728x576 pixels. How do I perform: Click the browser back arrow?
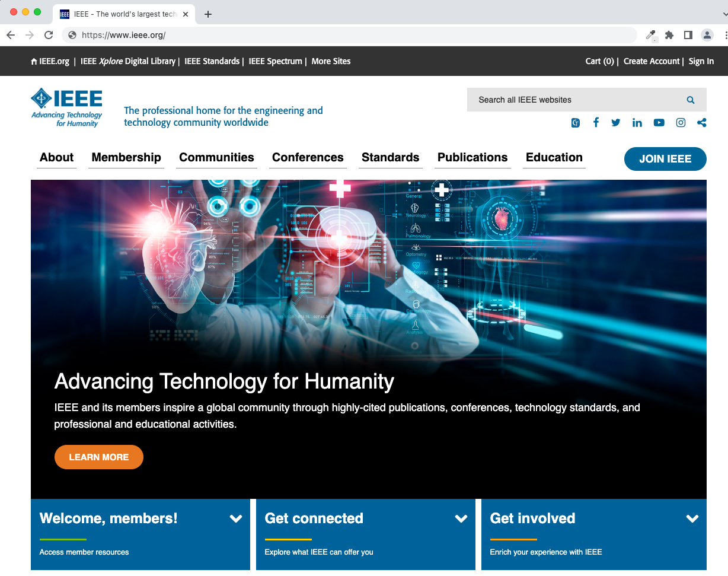pos(11,35)
